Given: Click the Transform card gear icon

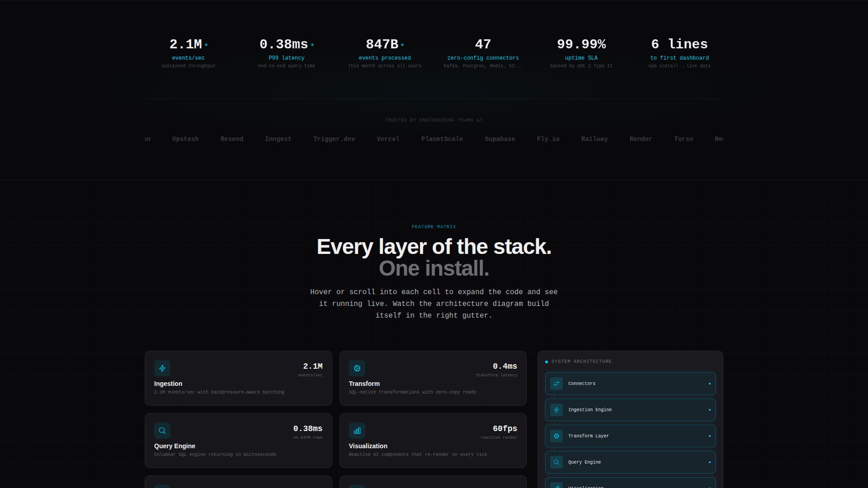Looking at the screenshot, I should coord(357,368).
